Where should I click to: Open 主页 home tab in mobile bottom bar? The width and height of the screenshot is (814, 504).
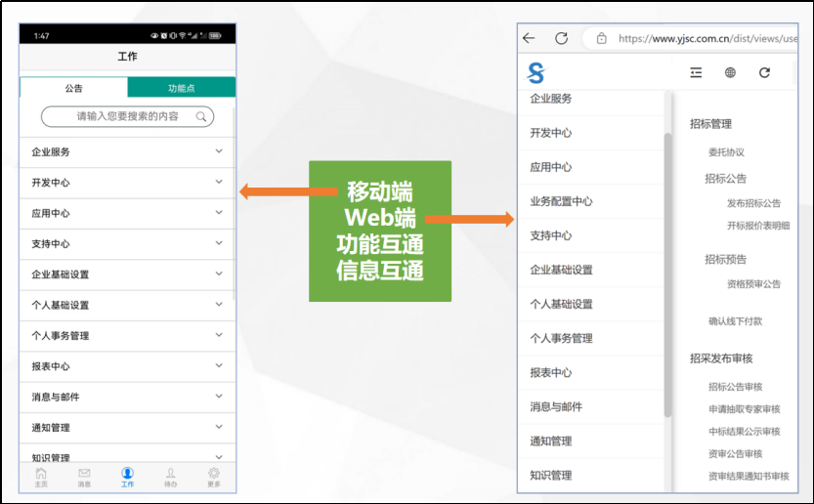click(41, 477)
